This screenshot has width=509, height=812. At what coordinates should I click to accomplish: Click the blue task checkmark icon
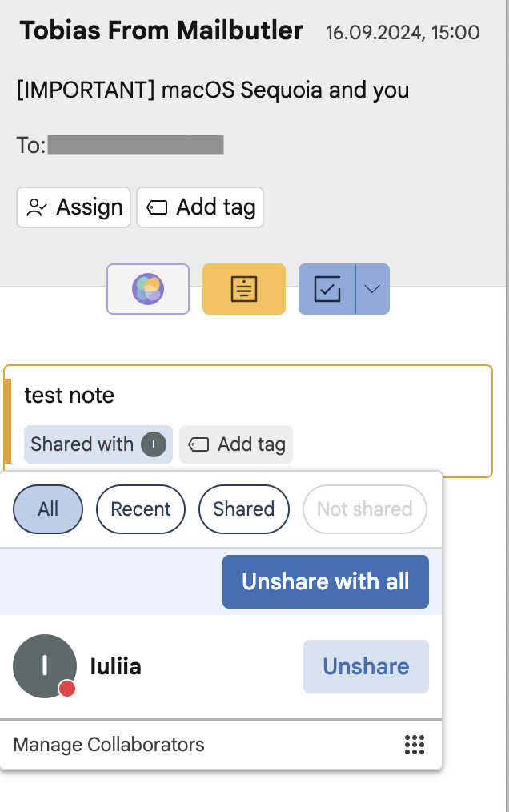pos(327,289)
